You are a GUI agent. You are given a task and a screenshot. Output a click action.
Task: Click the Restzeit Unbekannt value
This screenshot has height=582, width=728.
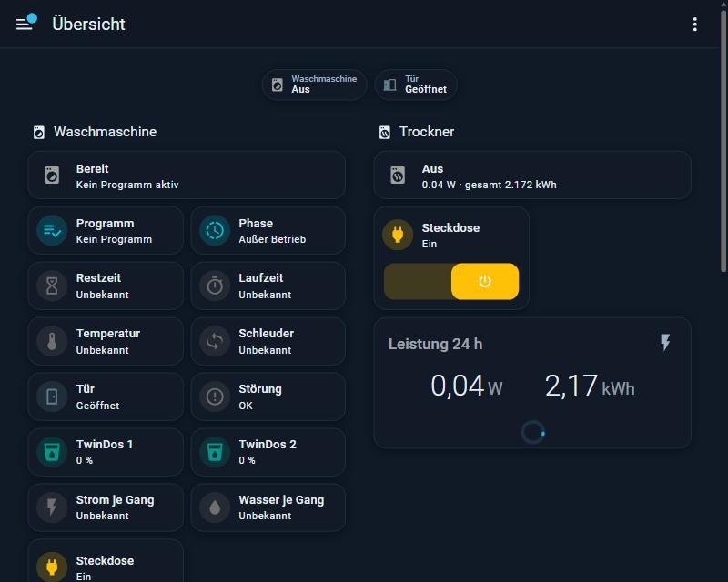[x=102, y=295]
